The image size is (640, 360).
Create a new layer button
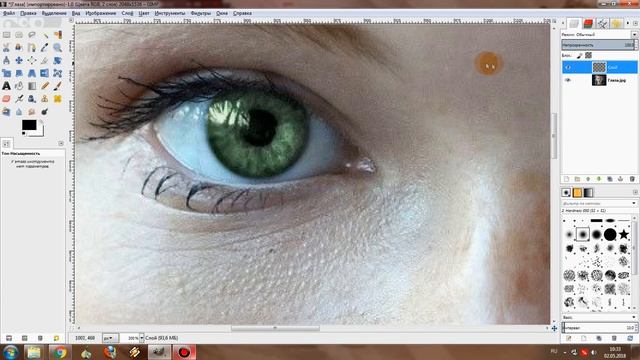pos(567,179)
